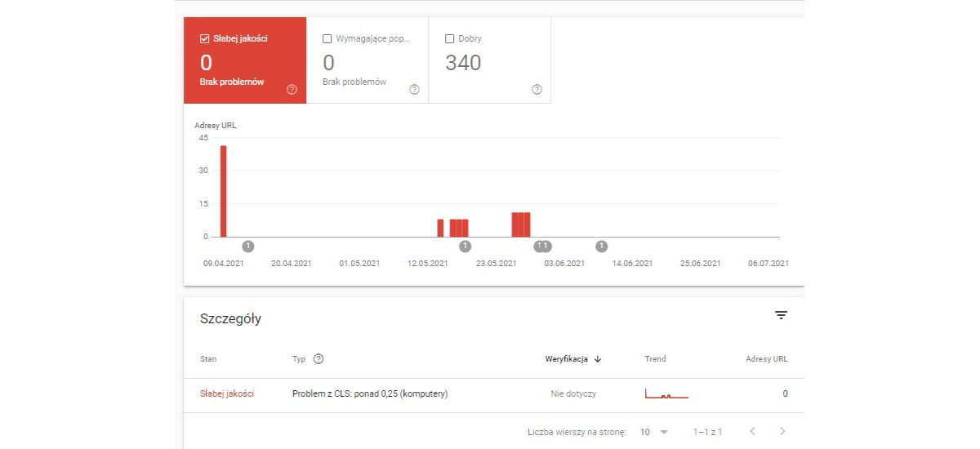
Task: Open rows per page dropdown
Action: 654,431
